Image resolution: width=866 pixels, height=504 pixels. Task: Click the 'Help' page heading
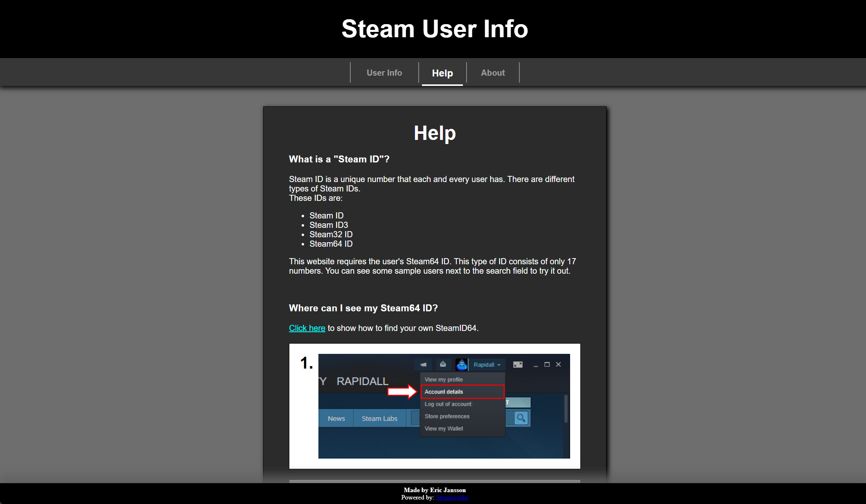(435, 133)
